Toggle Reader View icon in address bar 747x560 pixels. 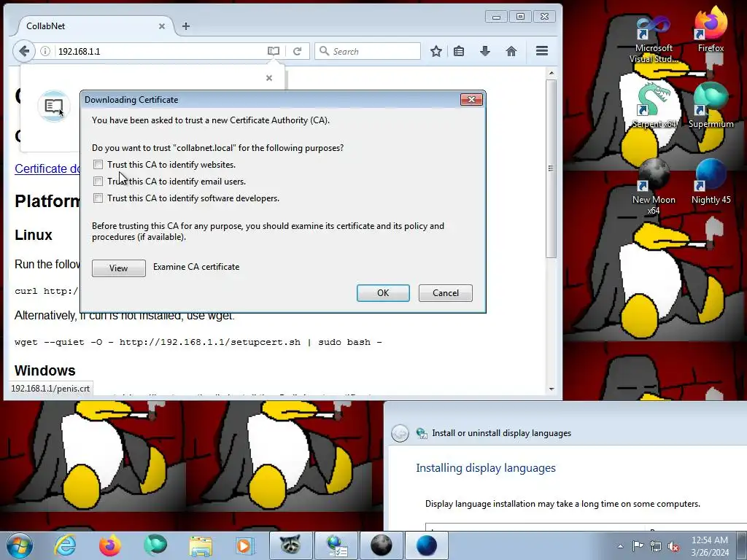coord(274,51)
